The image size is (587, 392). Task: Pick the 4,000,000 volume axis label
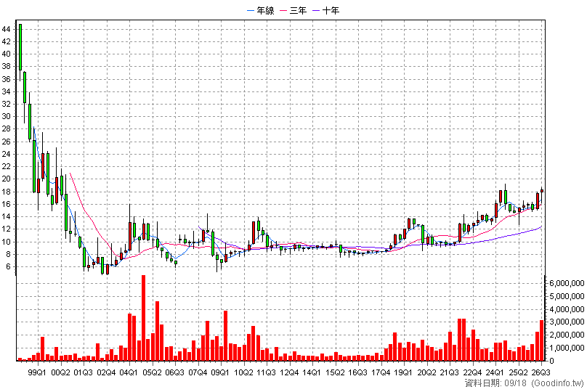point(567,309)
